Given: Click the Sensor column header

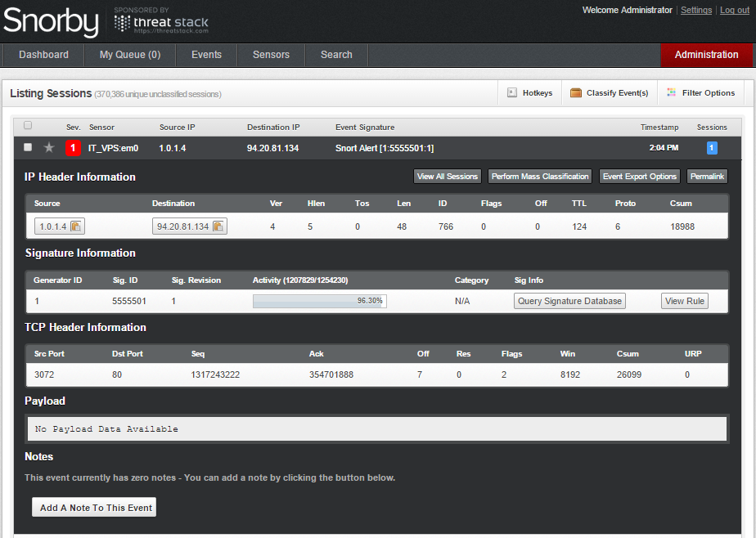Looking at the screenshot, I should (101, 128).
